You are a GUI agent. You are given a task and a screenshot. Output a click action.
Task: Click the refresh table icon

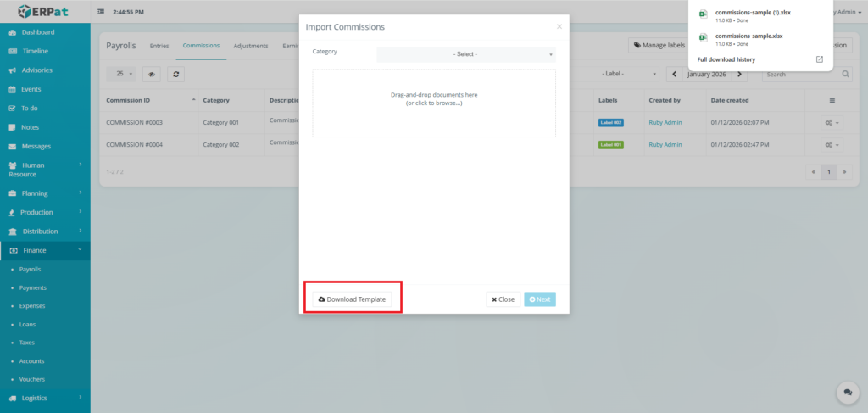176,74
